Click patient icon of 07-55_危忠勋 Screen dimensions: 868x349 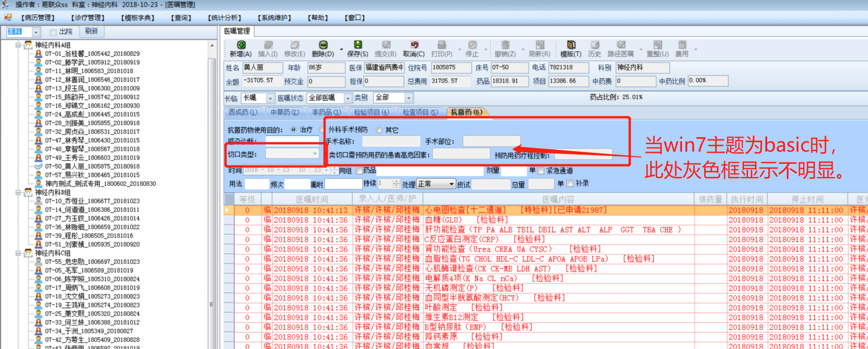point(39,262)
